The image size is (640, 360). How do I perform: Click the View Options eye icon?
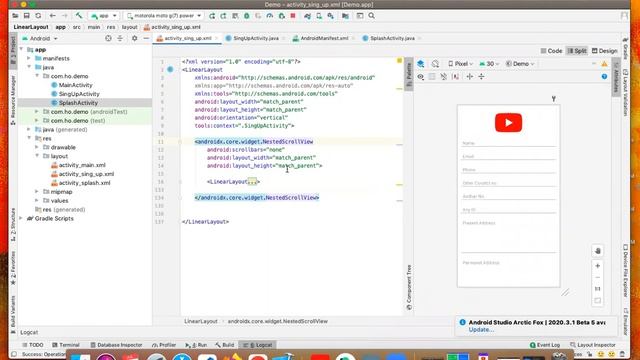(421, 76)
